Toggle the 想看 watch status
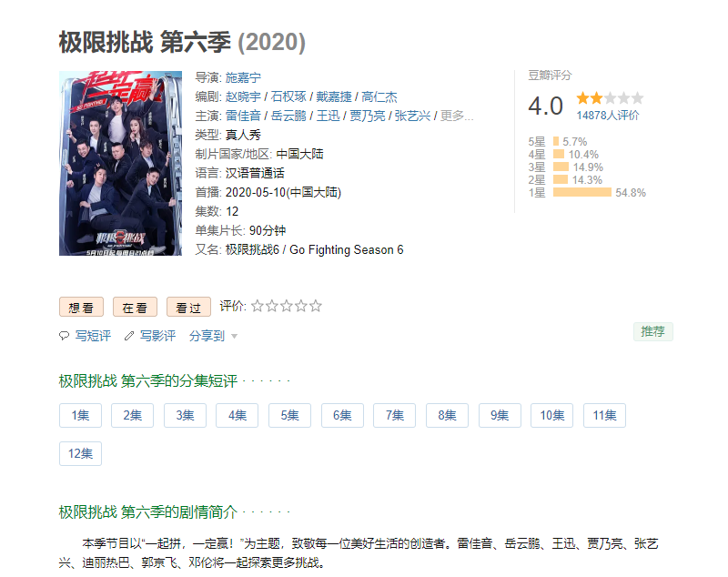Screen dimensions: 728x577 tap(81, 307)
